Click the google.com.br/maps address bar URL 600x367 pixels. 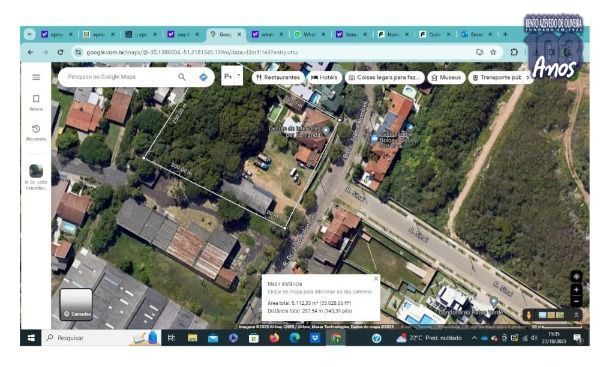(191, 52)
